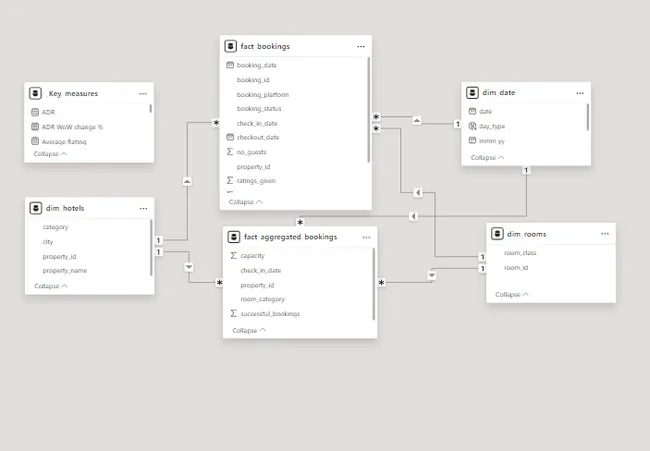This screenshot has width=650, height=451.
Task: Collapse the dim_hotels table card
Action: [x=50, y=286]
